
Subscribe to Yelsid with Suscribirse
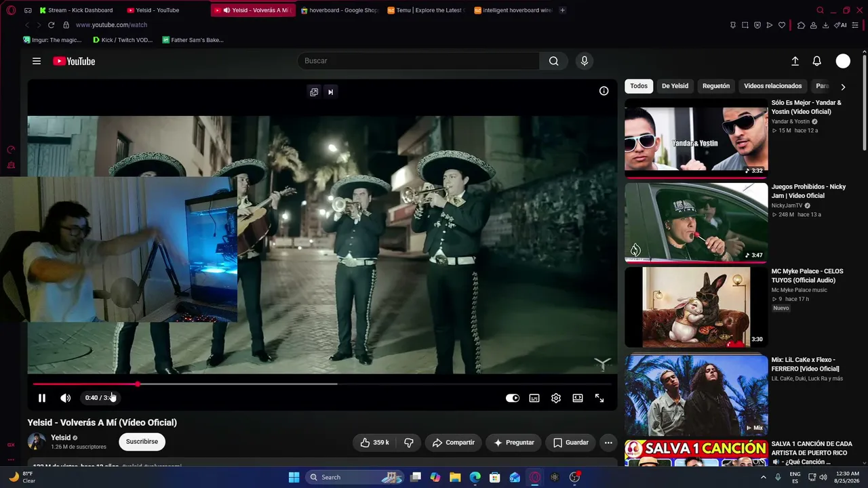coord(142,442)
